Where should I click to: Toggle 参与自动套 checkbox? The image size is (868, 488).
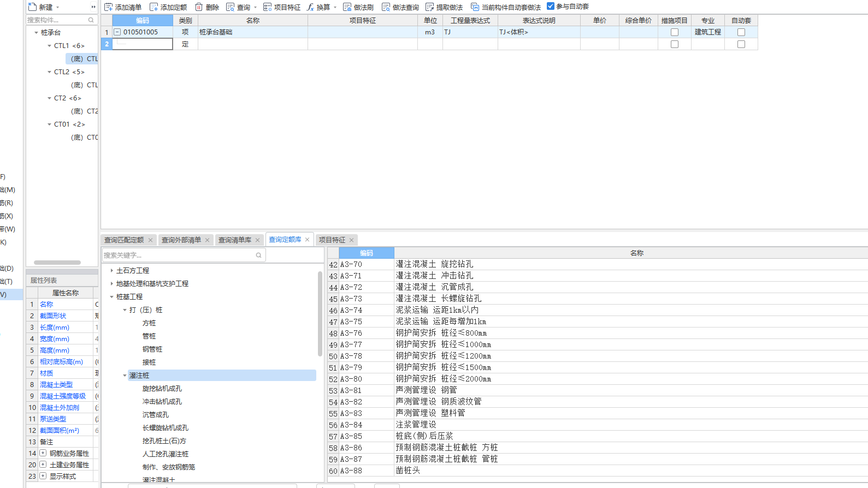pyautogui.click(x=551, y=7)
